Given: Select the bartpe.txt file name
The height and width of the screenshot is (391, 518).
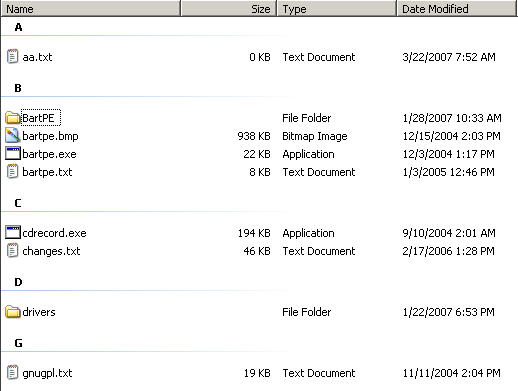Looking at the screenshot, I should (x=47, y=172).
